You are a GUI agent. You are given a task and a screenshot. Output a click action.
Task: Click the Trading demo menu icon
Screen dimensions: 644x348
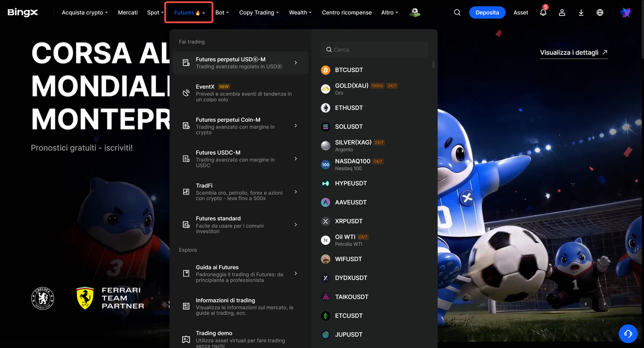186,339
